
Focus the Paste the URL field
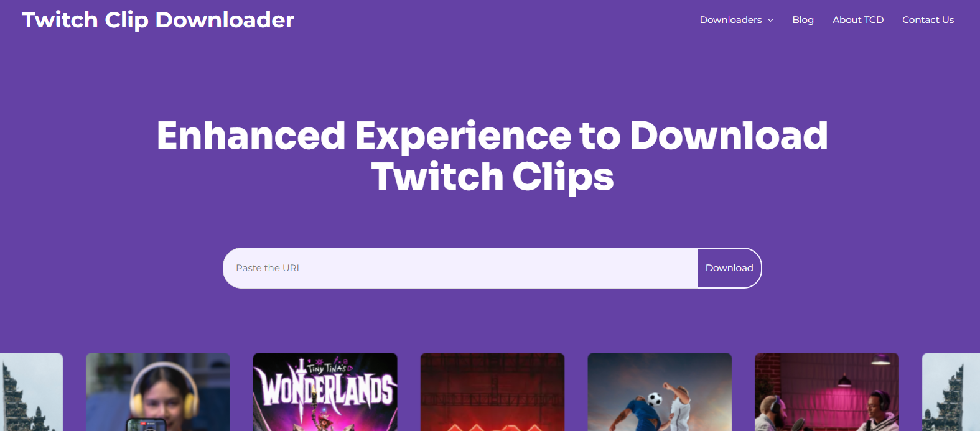click(x=460, y=268)
